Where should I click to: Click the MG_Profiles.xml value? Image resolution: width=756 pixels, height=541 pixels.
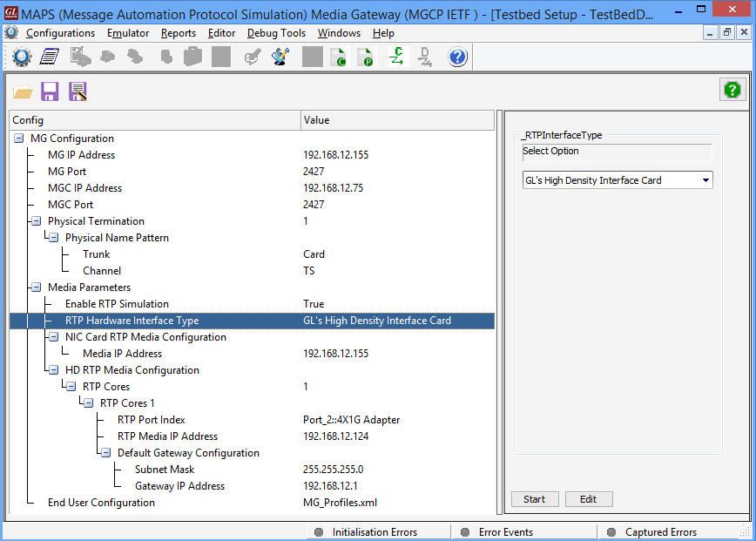click(340, 503)
